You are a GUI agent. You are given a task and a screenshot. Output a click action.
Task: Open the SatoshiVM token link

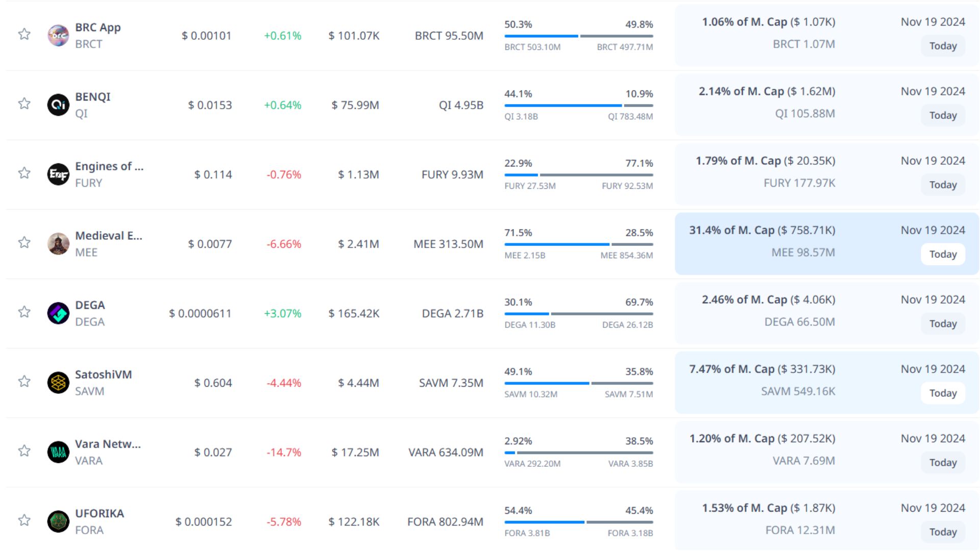coord(104,374)
